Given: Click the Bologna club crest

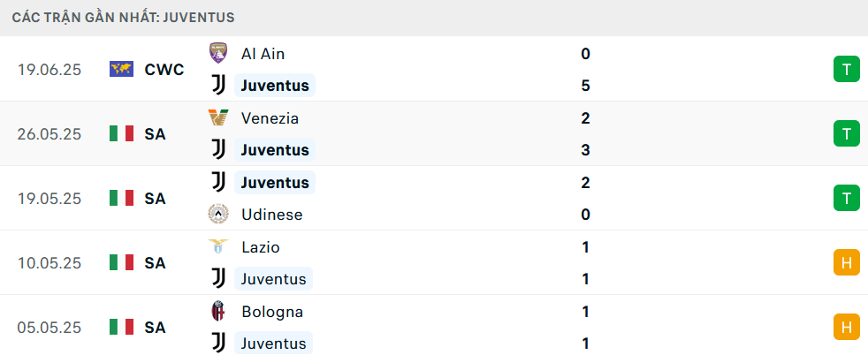Looking at the screenshot, I should point(217,312).
